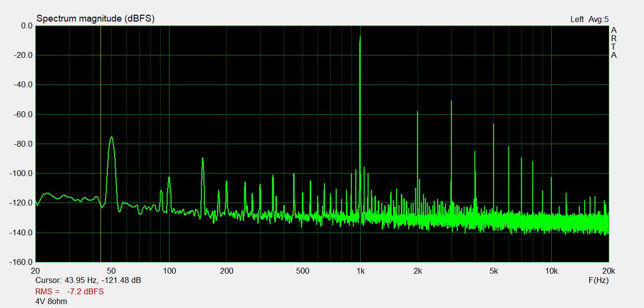Click the 3 kHz third-harmonic peak

(x=451, y=102)
